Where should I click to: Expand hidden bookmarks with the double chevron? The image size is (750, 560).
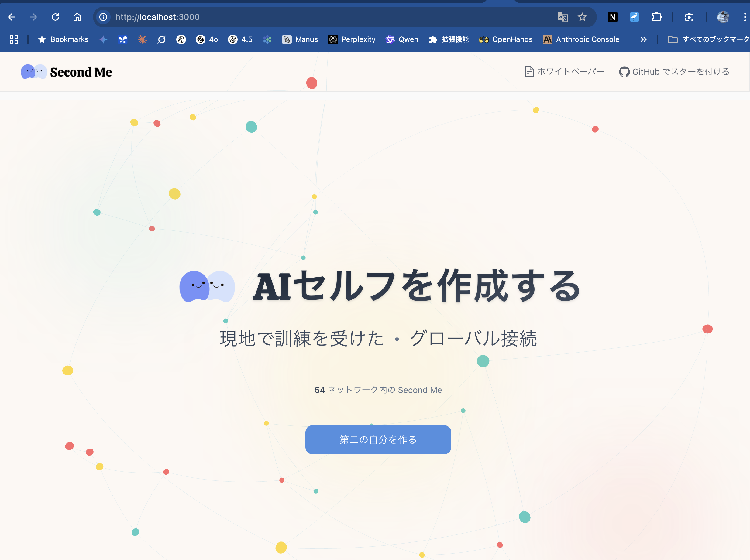pos(643,39)
